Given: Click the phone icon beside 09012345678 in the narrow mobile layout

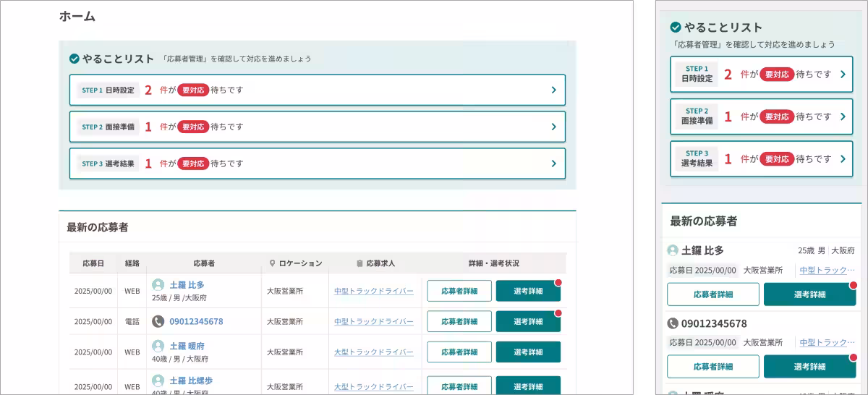Looking at the screenshot, I should coord(673,323).
